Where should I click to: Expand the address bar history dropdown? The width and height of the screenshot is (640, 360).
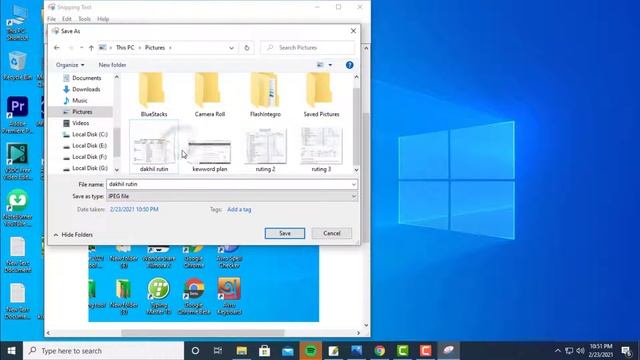[x=231, y=48]
